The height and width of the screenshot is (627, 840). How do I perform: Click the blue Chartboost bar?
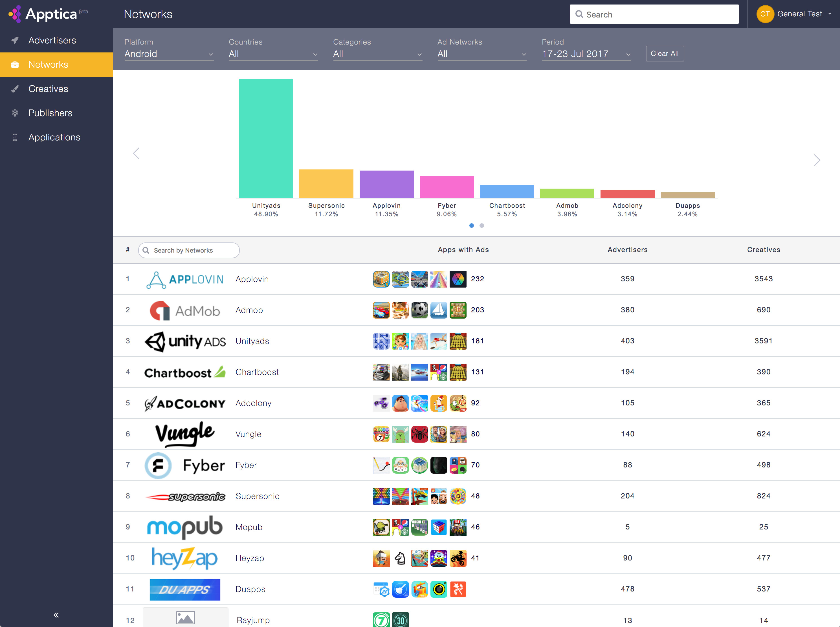(x=507, y=191)
